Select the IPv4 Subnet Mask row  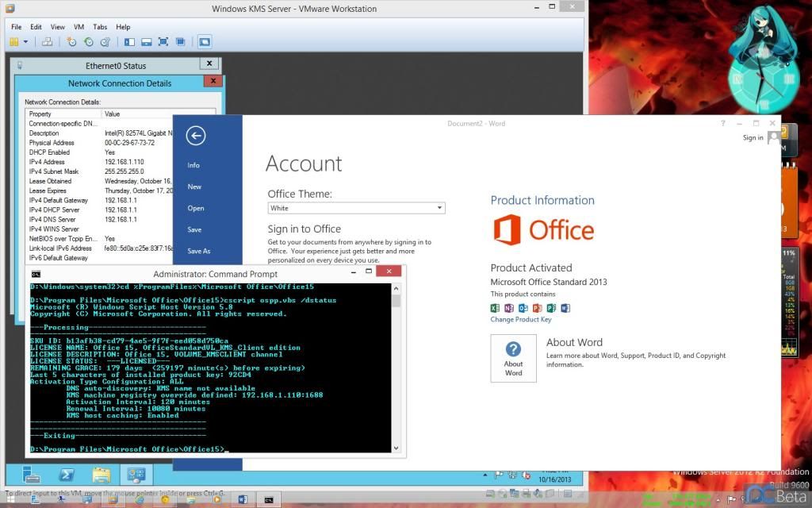[x=101, y=171]
